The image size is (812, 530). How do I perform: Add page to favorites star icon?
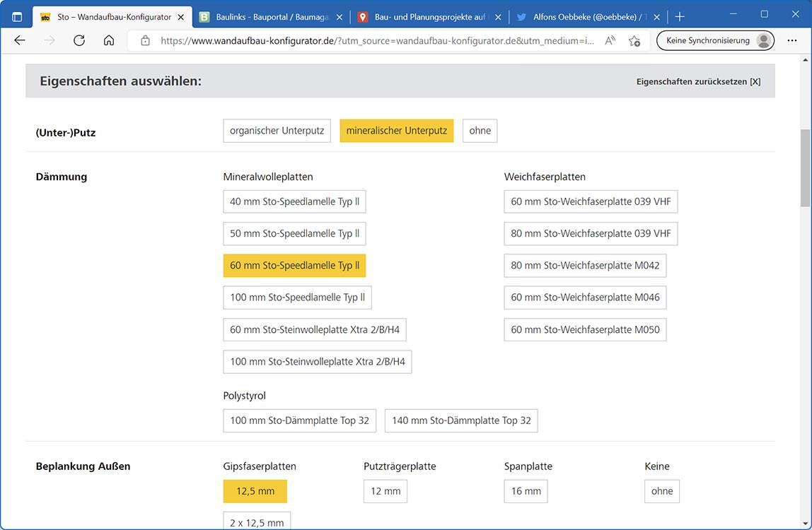(634, 40)
